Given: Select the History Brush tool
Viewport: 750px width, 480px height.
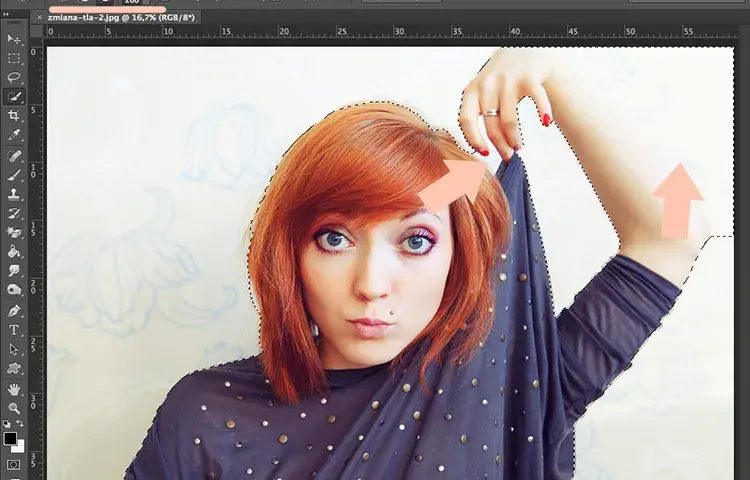Looking at the screenshot, I should pyautogui.click(x=14, y=213).
